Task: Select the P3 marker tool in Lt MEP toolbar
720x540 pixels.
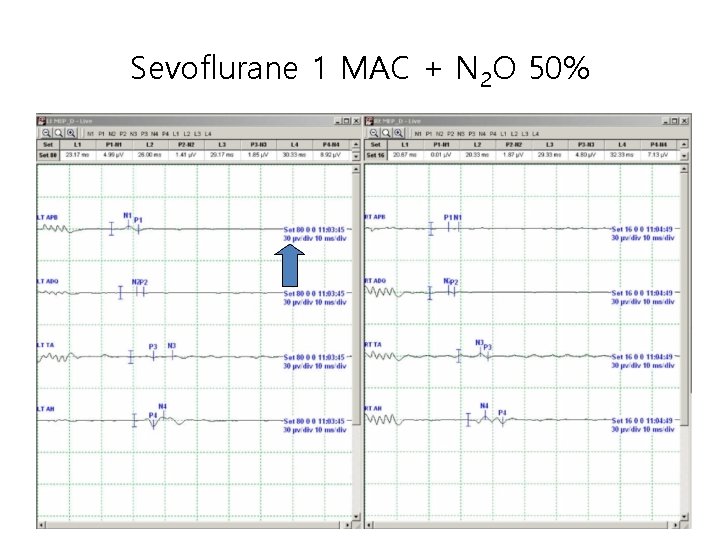Action: pyautogui.click(x=144, y=134)
